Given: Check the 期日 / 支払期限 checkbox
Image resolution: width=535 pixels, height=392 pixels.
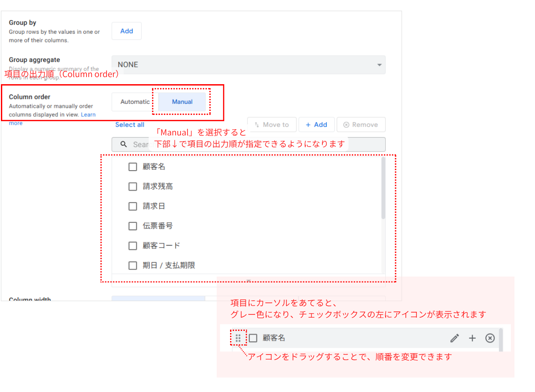Looking at the screenshot, I should click(132, 265).
